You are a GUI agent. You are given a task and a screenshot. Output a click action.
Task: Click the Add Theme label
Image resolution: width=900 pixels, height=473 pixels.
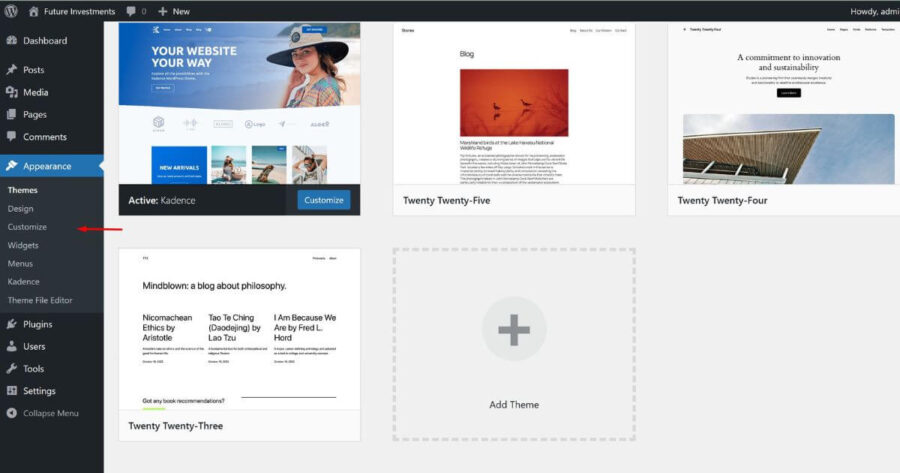(x=514, y=405)
